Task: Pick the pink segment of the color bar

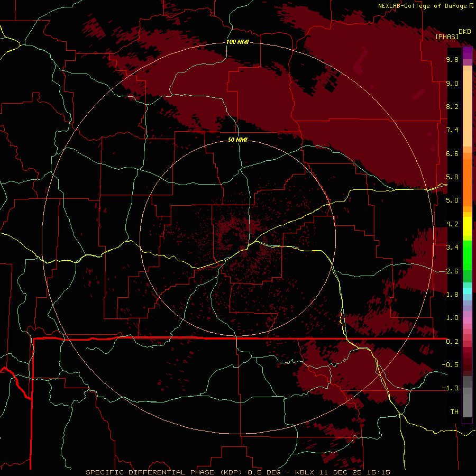Action: point(467,321)
